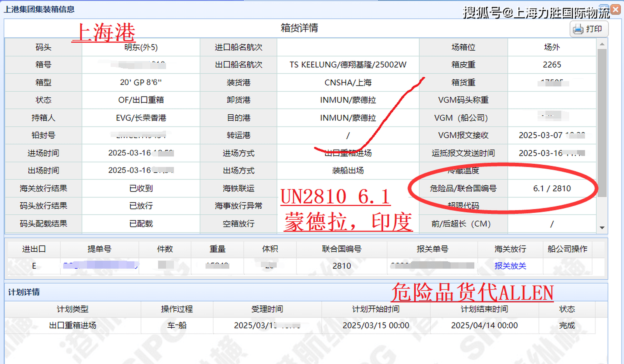The width and height of the screenshot is (624, 364).
Task: Click the 船公司操作 column header
Action: (568, 249)
